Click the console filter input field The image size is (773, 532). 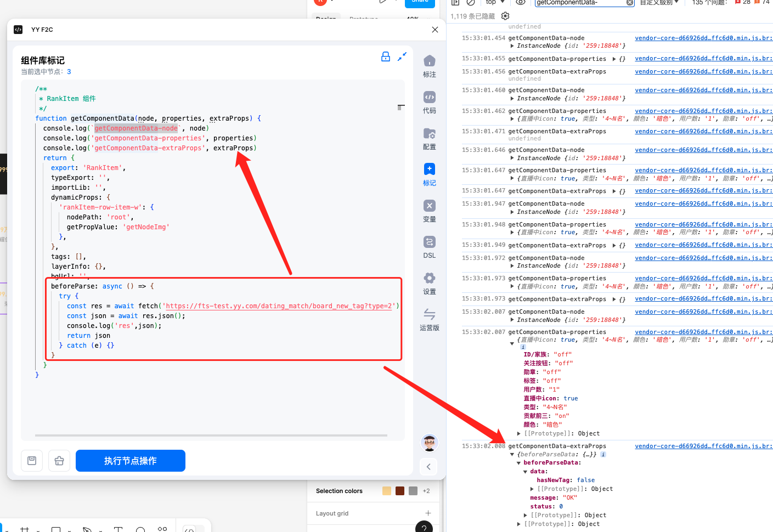coord(580,3)
